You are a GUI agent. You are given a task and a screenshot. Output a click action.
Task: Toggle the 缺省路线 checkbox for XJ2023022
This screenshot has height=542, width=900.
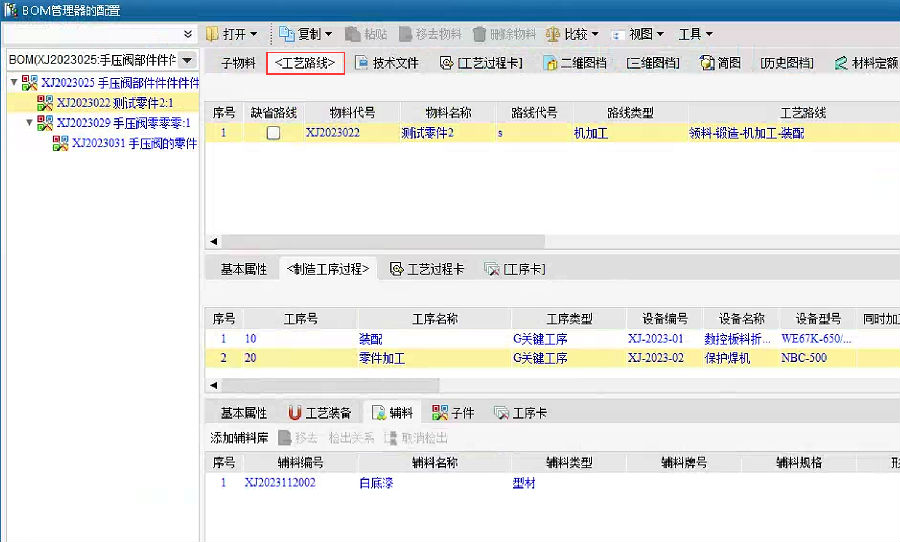(x=273, y=133)
